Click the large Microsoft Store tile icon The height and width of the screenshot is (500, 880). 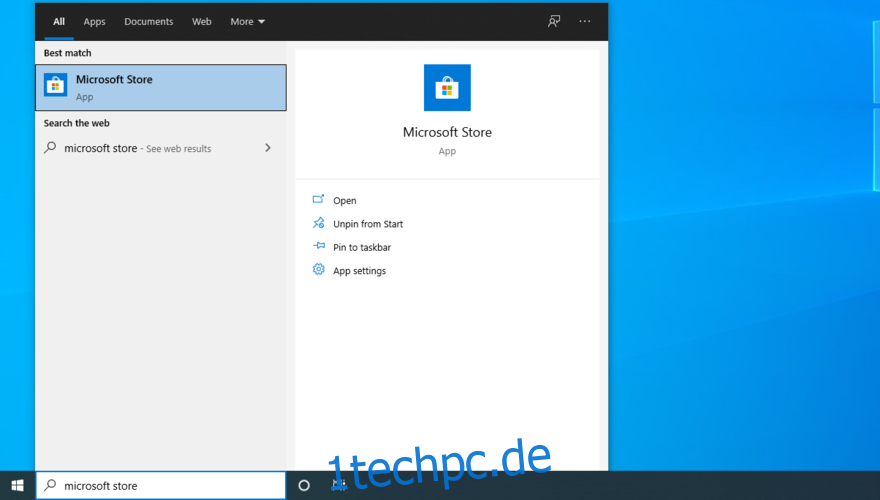coord(447,88)
